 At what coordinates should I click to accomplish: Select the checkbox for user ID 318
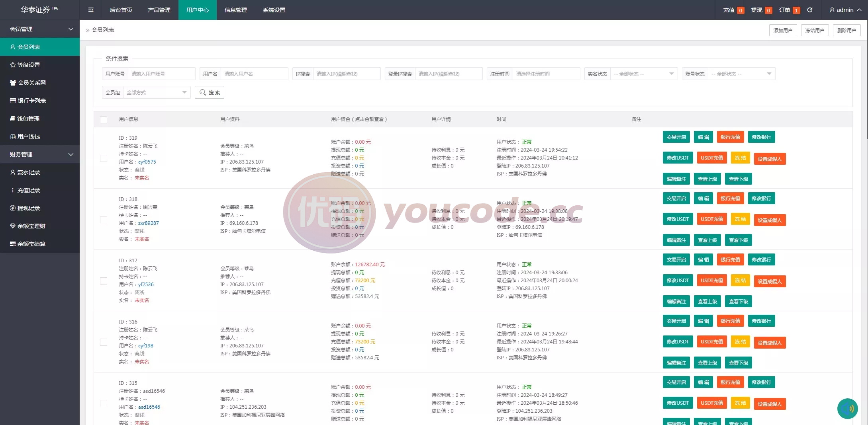[x=104, y=220]
